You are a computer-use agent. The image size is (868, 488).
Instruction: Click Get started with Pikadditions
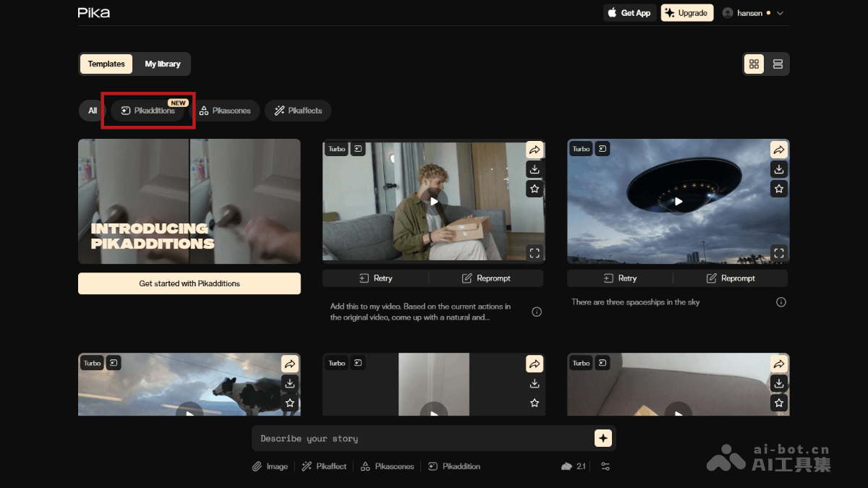(189, 283)
